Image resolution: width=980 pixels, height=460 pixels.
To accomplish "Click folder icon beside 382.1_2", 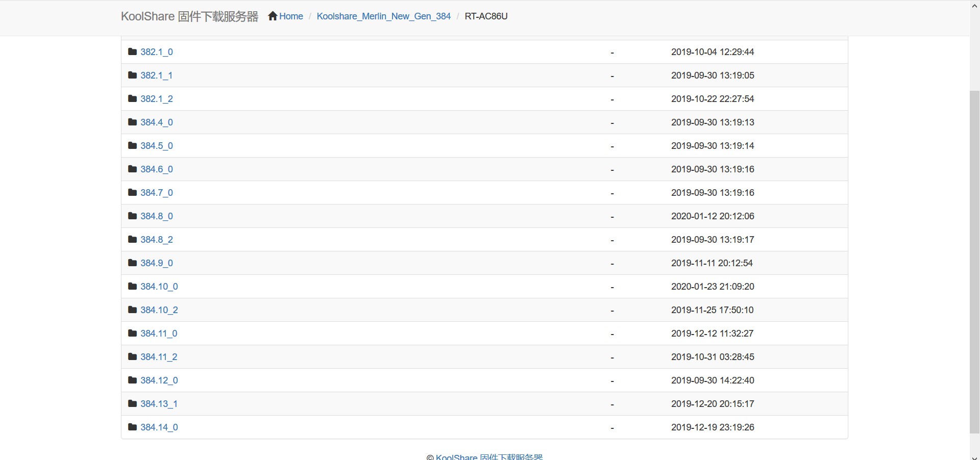I will [133, 98].
